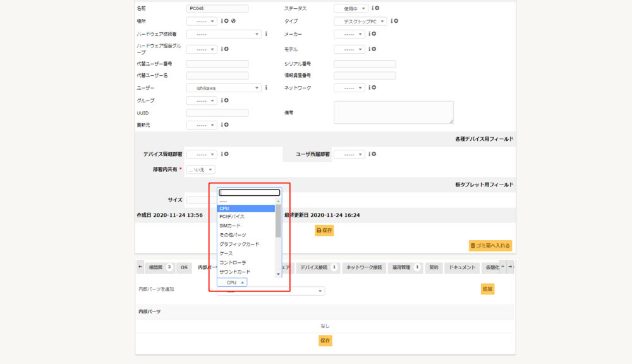Click the info icon next to ユーザー ishikawa
Image resolution: width=632 pixels, height=364 pixels.
click(x=266, y=88)
